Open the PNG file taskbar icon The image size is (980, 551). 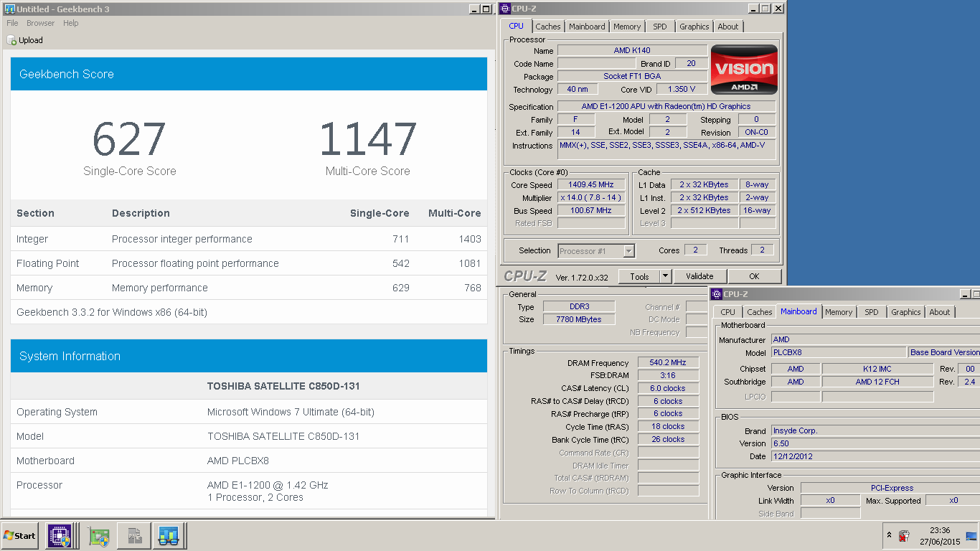coord(134,536)
